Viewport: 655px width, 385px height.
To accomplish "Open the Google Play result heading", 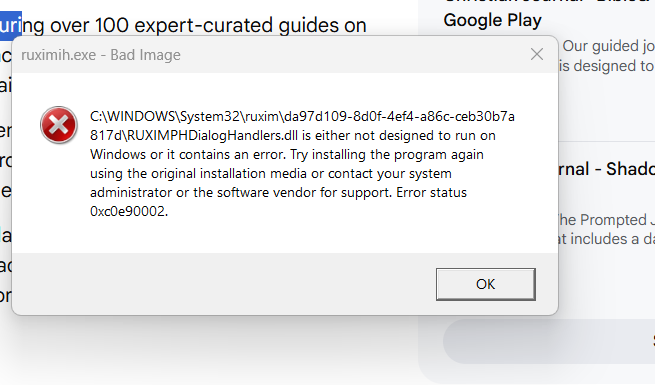I will tap(493, 20).
